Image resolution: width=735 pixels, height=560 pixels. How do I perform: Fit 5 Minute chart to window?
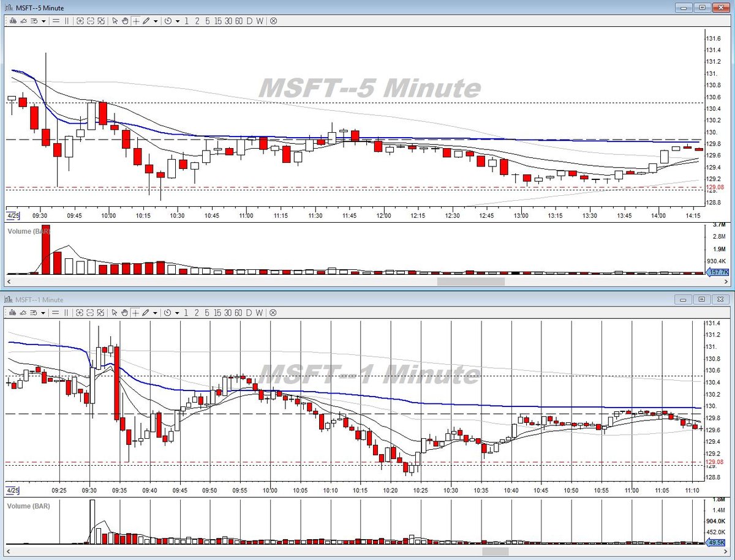pos(101,21)
